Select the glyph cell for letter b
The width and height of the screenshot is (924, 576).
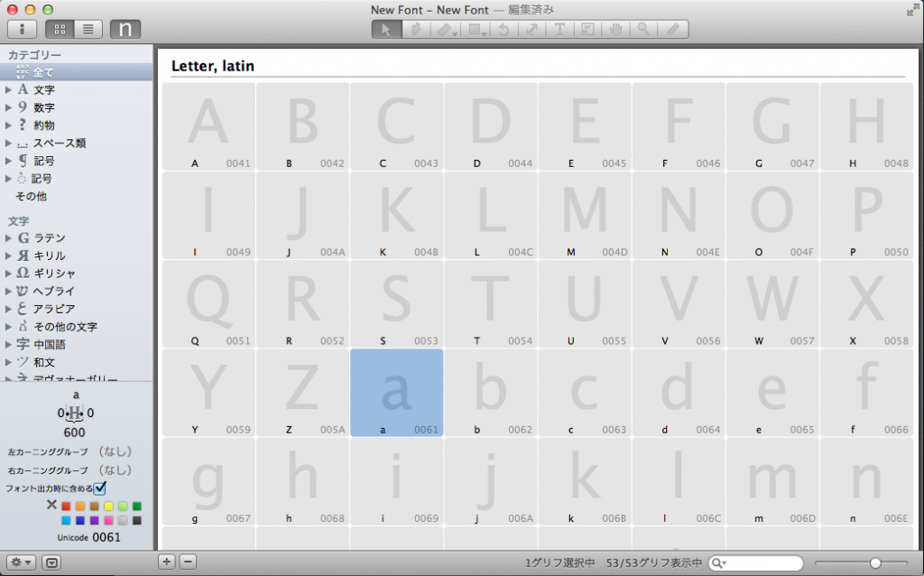coord(491,393)
